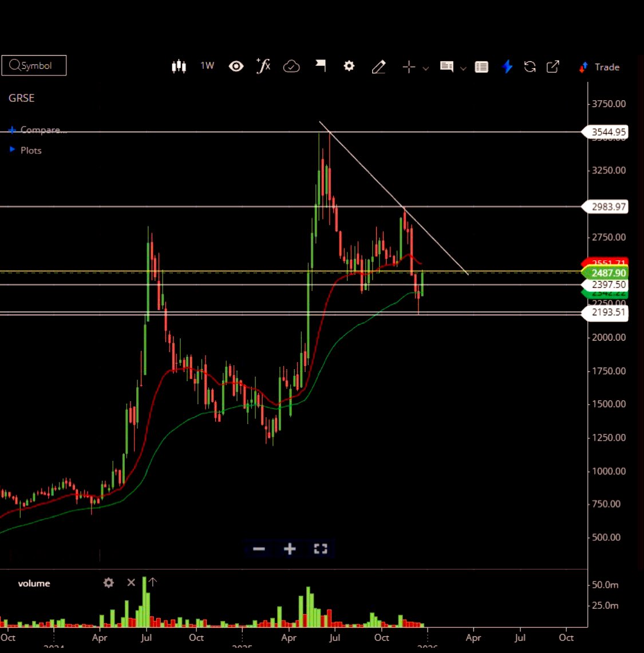This screenshot has height=653, width=644.
Task: Click Compare... to add a symbol
Action: (x=37, y=130)
